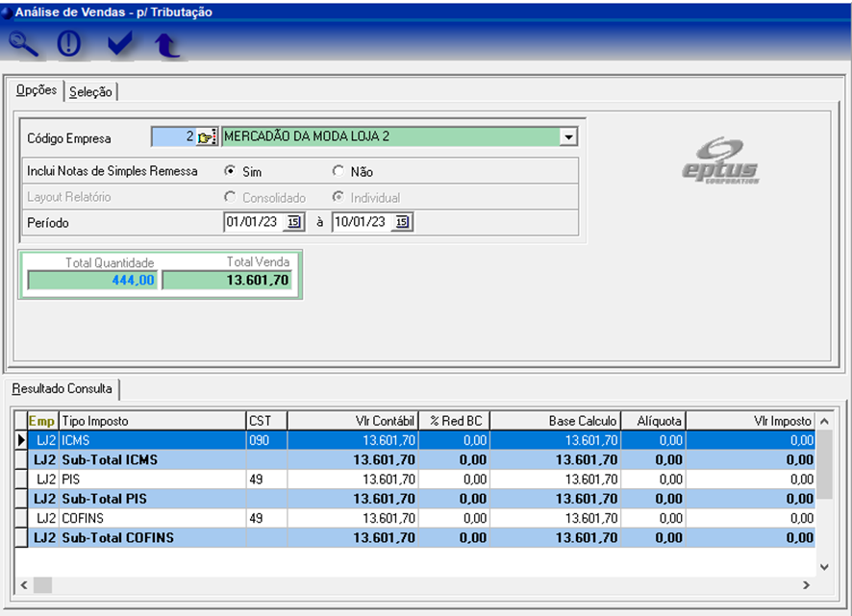Expand the MERCADÃO DA MODA LOJA 2 dropdown
The height and width of the screenshot is (616, 852).
(x=567, y=137)
